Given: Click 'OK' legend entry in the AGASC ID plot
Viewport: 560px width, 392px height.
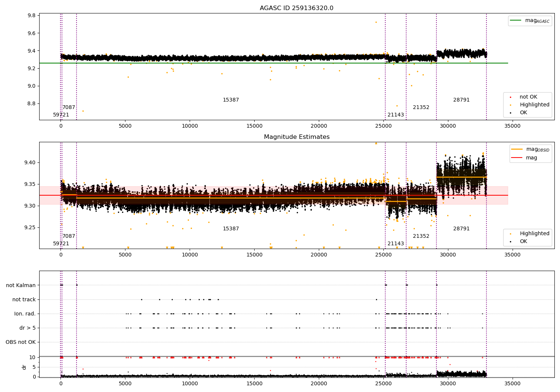Looking at the screenshot, I should (x=523, y=113).
